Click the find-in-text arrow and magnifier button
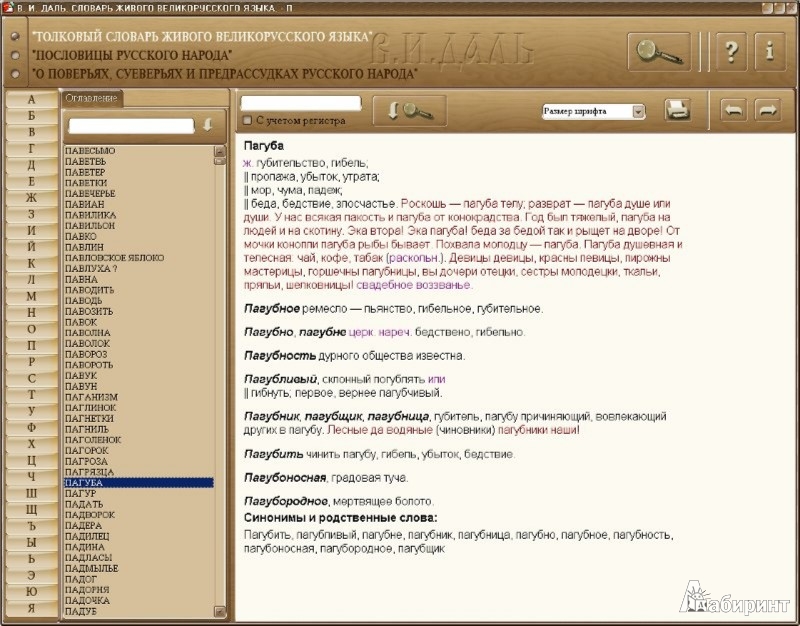 409,111
